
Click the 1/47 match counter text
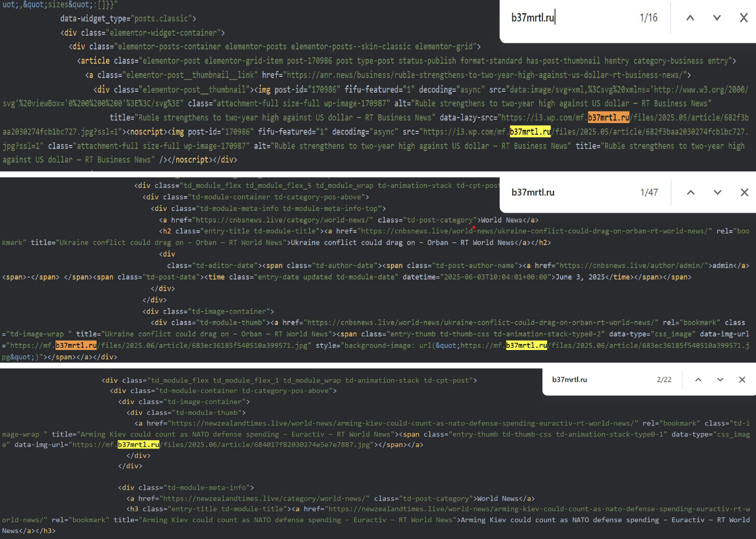click(648, 192)
